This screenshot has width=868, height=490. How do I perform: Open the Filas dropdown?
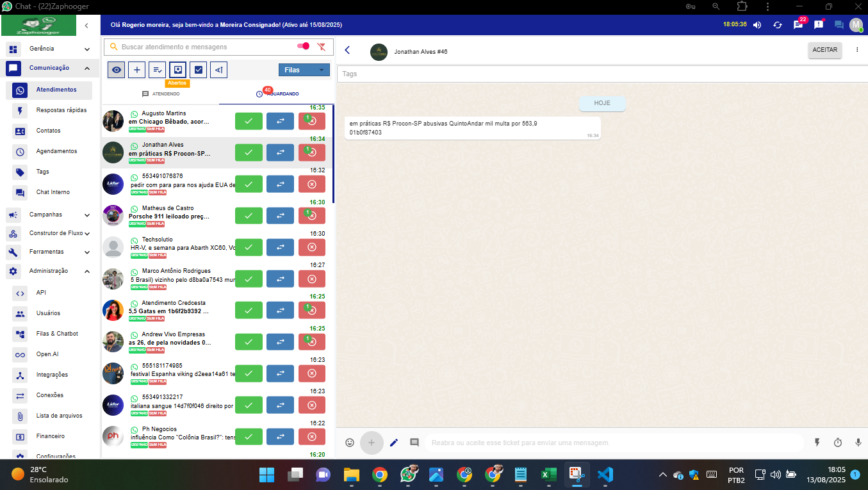[304, 70]
